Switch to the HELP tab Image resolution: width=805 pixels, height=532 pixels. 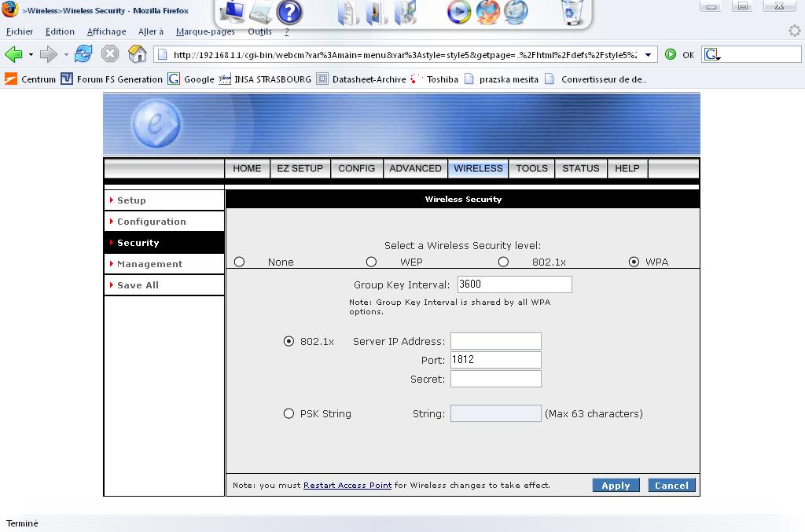point(627,168)
